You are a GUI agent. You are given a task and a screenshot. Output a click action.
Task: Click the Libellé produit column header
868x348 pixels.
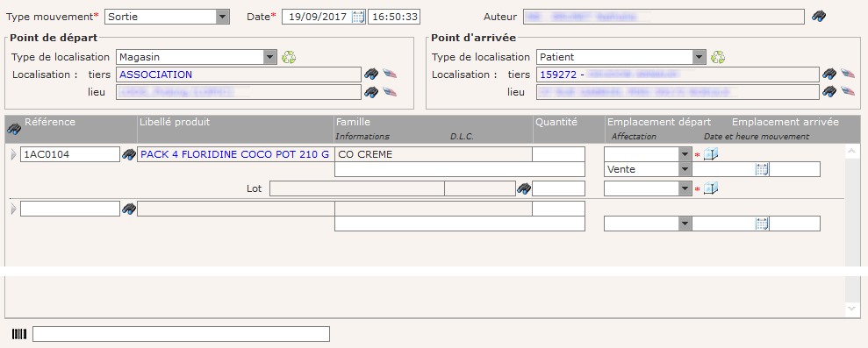[175, 122]
